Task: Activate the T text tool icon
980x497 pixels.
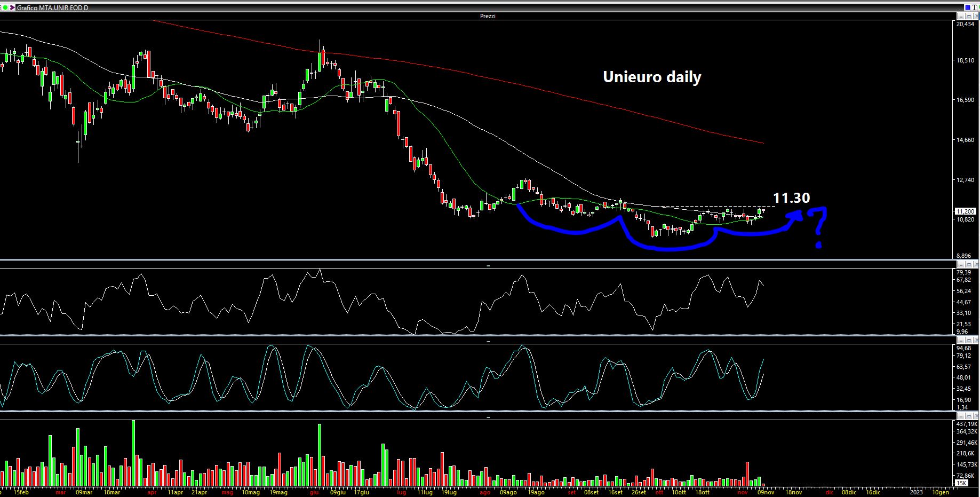Action: (975, 7)
